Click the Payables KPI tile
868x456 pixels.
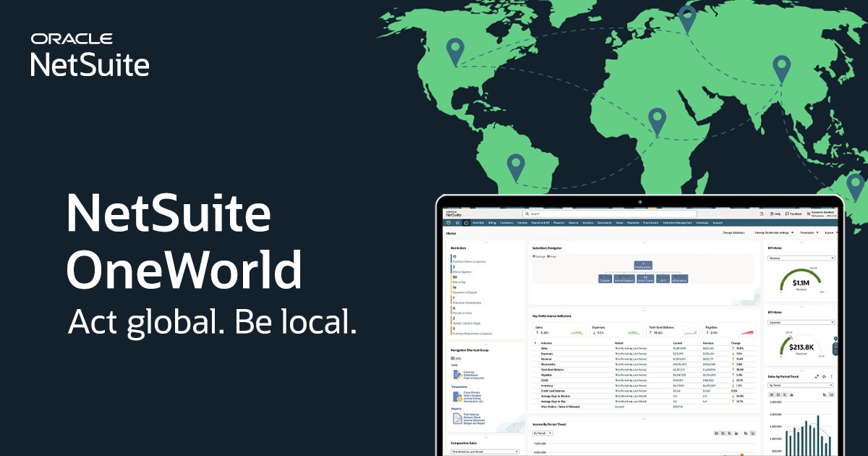coord(728,330)
